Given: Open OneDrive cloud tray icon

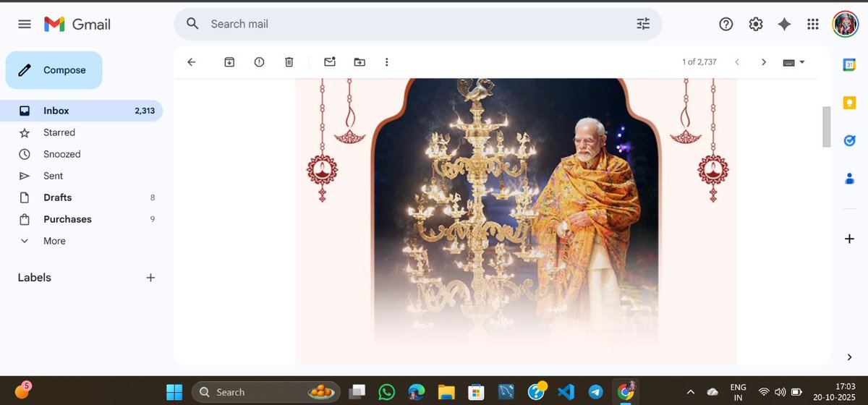Looking at the screenshot, I should (x=712, y=392).
